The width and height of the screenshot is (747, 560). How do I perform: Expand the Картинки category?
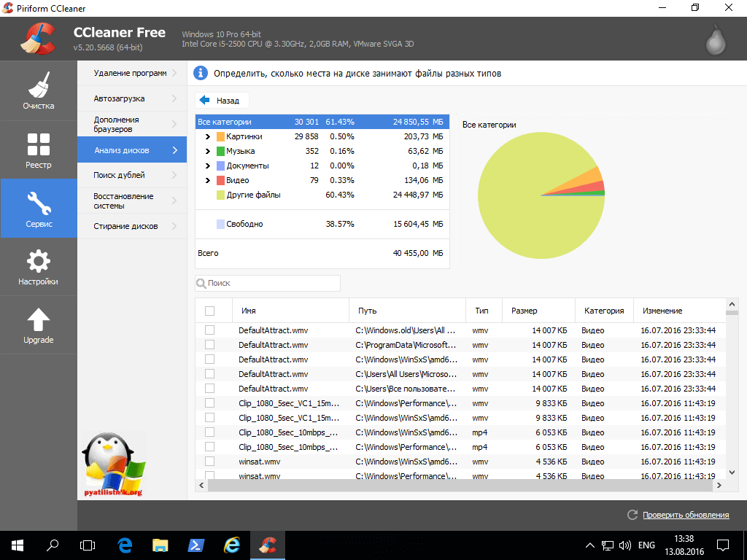point(207,136)
